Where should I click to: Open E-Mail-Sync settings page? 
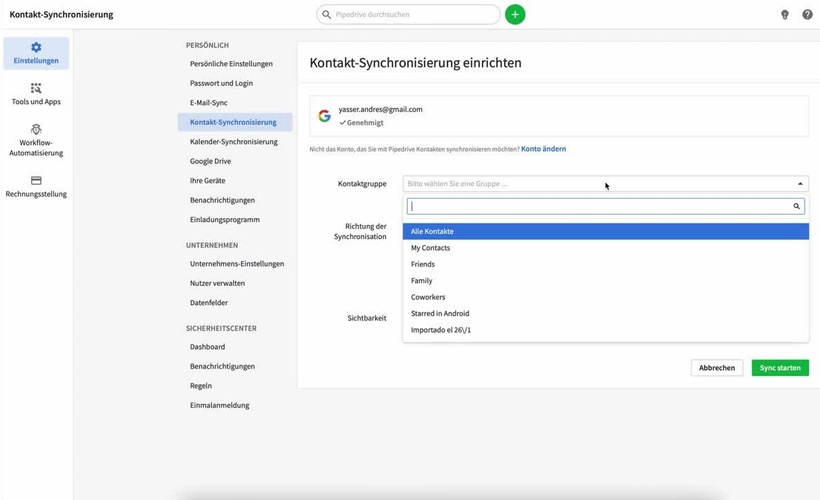coord(207,103)
